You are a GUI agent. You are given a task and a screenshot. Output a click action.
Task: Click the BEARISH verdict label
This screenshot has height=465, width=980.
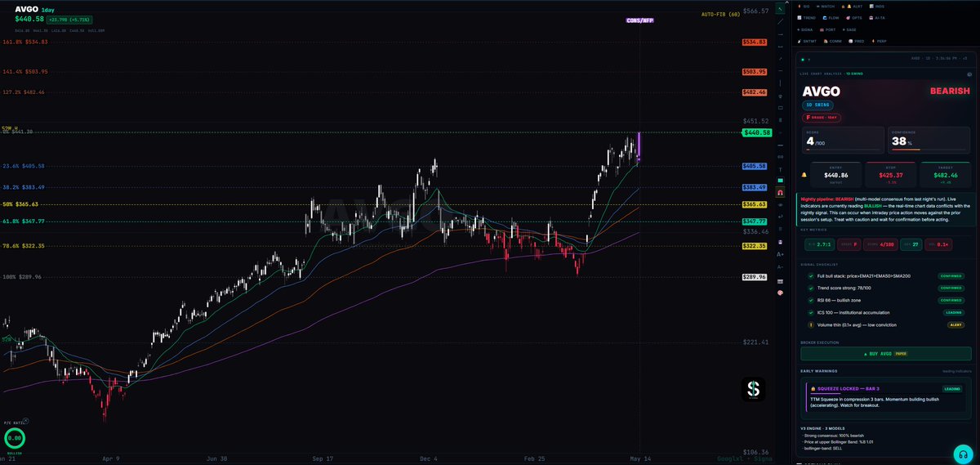pos(951,91)
